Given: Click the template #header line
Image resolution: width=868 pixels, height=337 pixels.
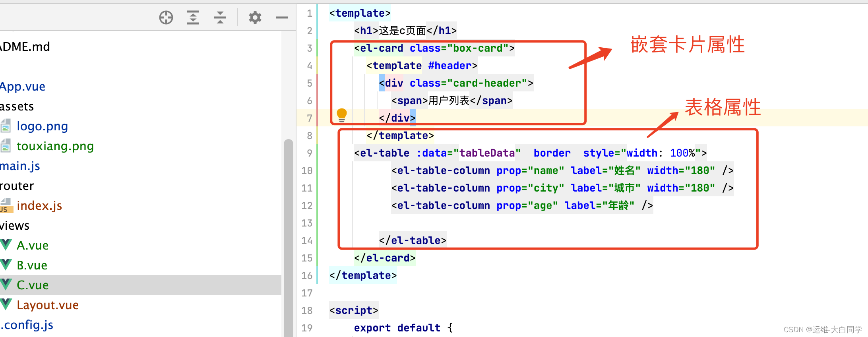Looking at the screenshot, I should point(422,66).
